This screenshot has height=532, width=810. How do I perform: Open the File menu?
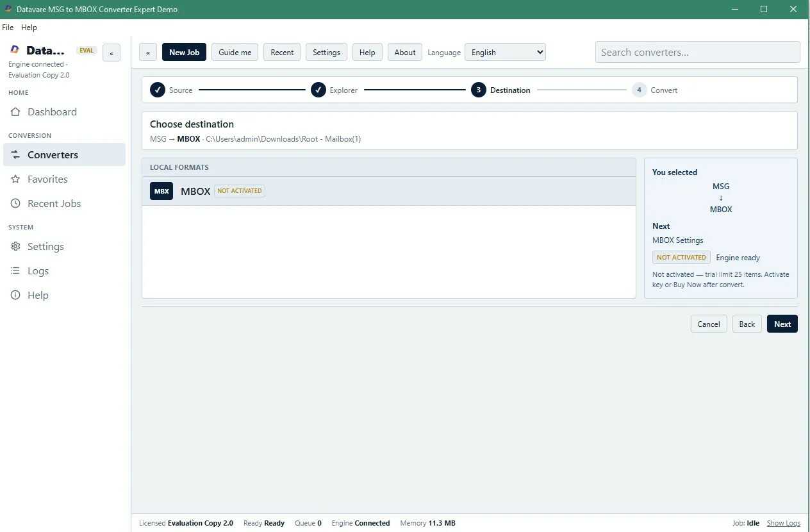coord(8,28)
